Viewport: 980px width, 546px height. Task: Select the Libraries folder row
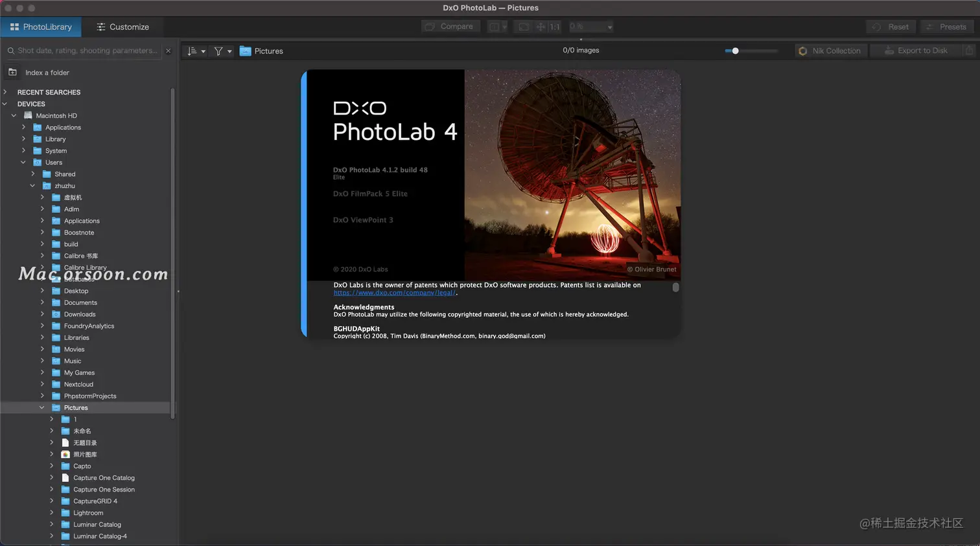pyautogui.click(x=86, y=337)
